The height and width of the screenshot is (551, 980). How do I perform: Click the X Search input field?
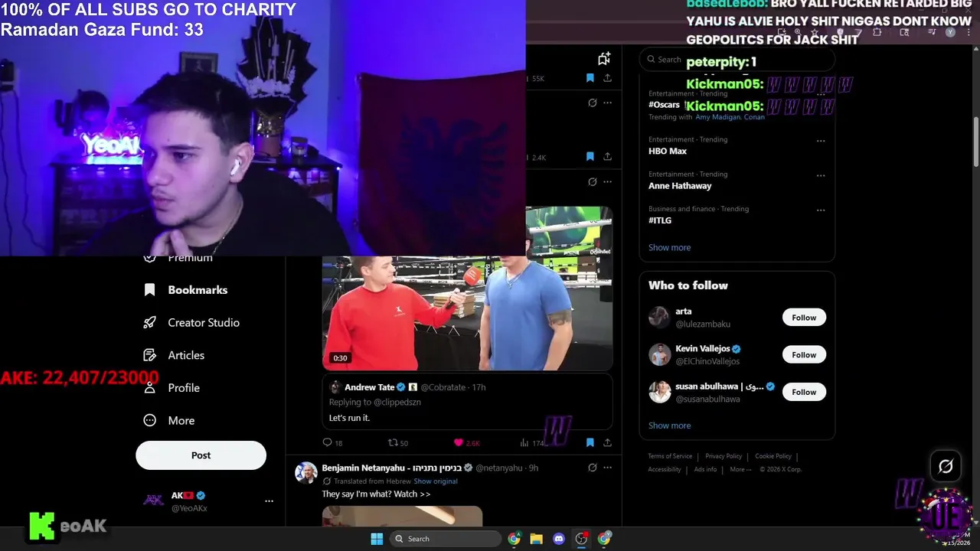737,59
